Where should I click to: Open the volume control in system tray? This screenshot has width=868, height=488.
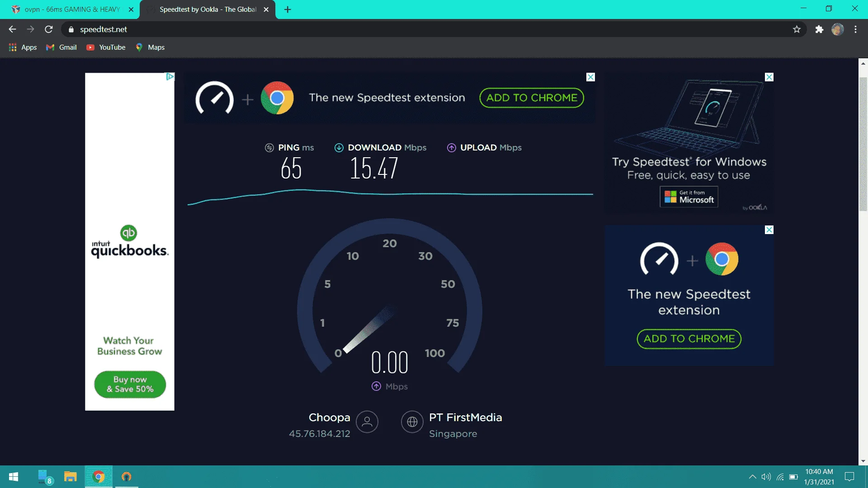pyautogui.click(x=766, y=477)
